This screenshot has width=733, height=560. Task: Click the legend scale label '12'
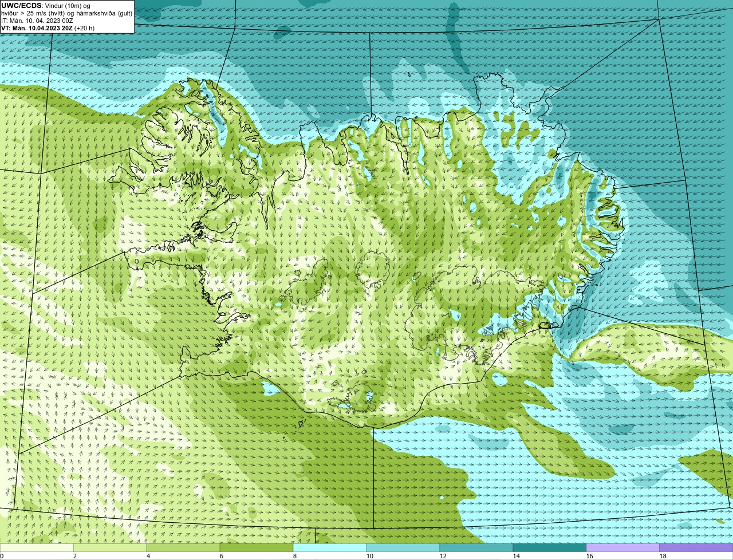(x=443, y=556)
